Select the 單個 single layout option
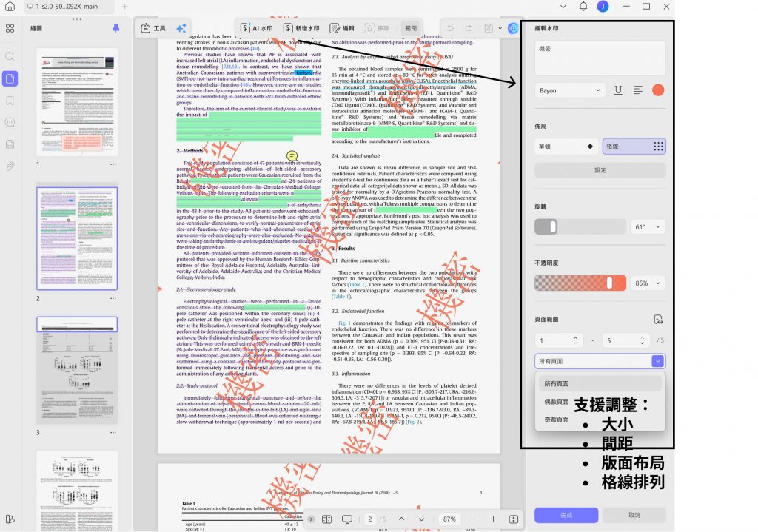Viewport: 758px width, 532px height. point(566,147)
